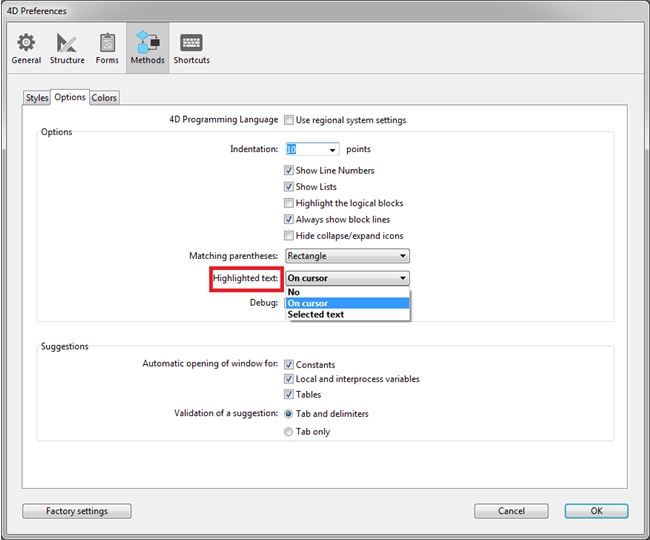Screen dimensions: 650x540
Task: Enable Use regional system settings
Action: tap(290, 120)
